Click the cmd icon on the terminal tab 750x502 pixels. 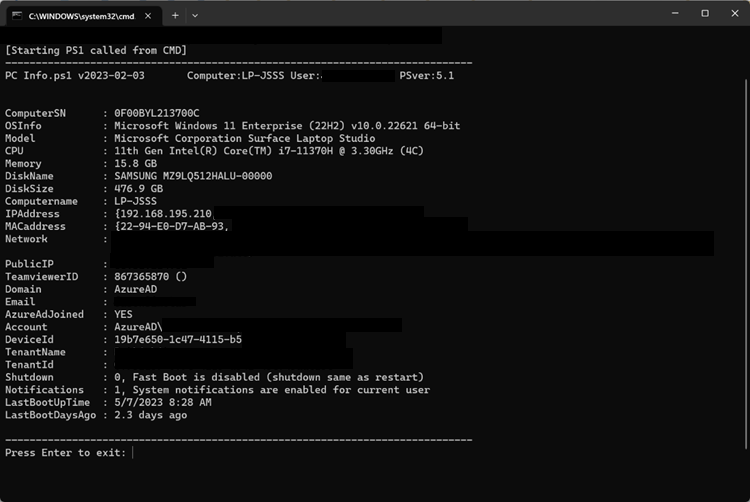(17, 16)
